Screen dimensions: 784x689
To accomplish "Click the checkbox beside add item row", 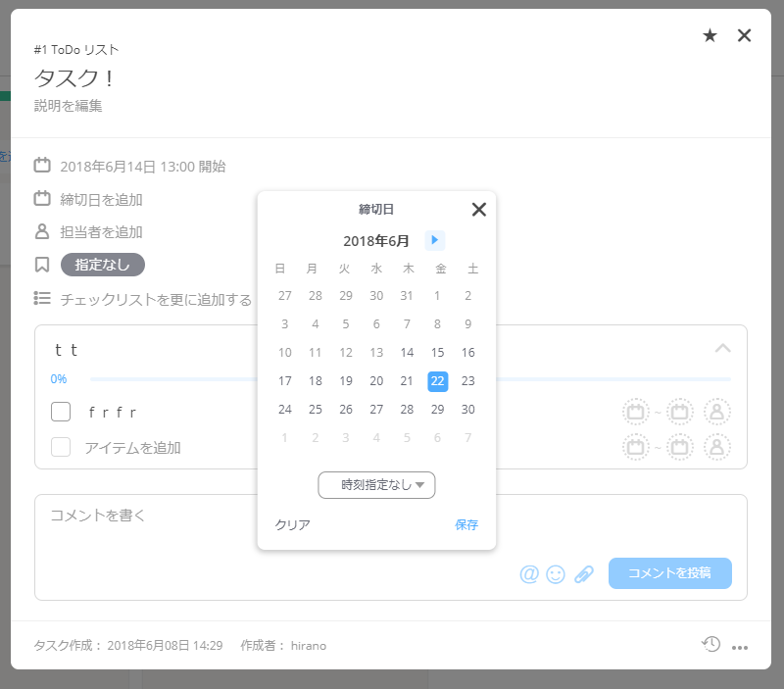I will click(x=61, y=447).
